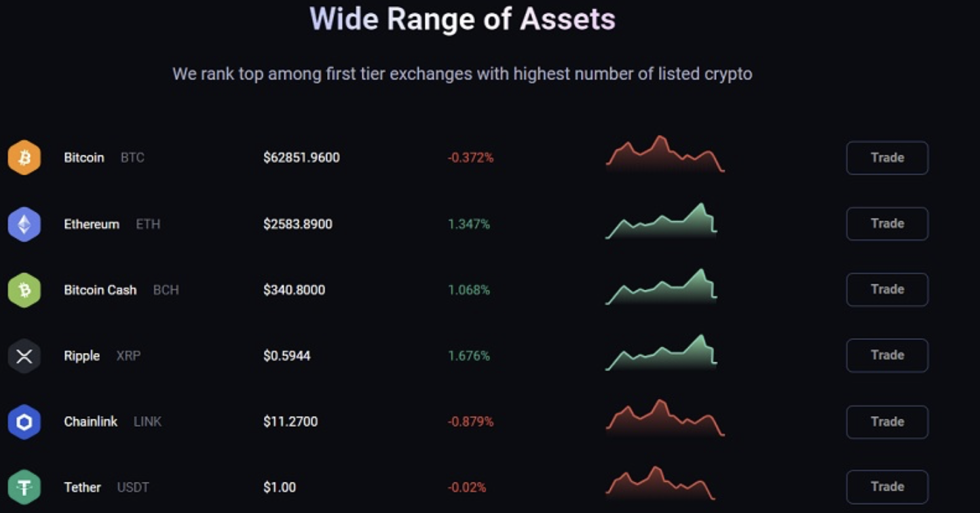Image resolution: width=980 pixels, height=513 pixels.
Task: Click the green Bitcoin Cash icon
Action: (24, 290)
